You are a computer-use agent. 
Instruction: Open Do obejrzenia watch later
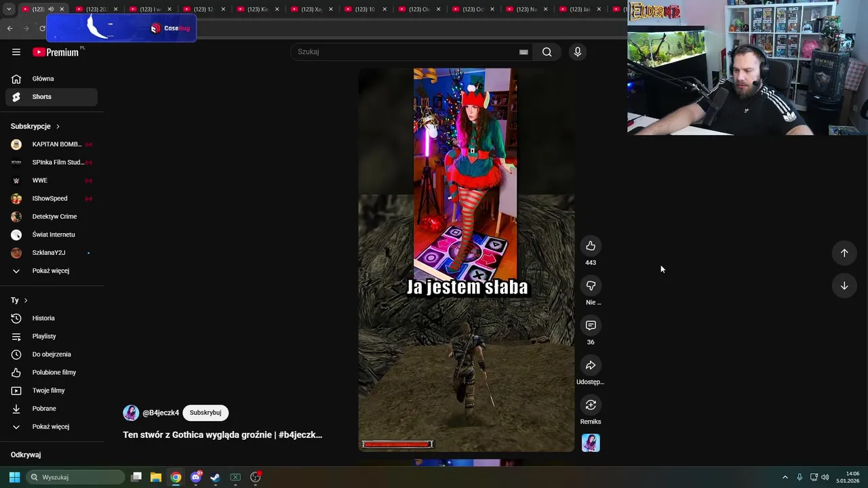pos(52,354)
